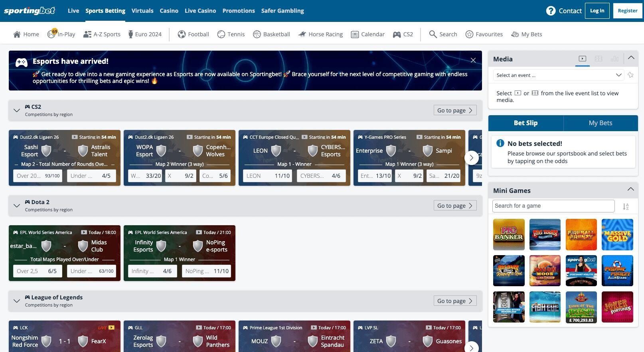
Task: Collapse the Mini Games panel
Action: pos(630,189)
